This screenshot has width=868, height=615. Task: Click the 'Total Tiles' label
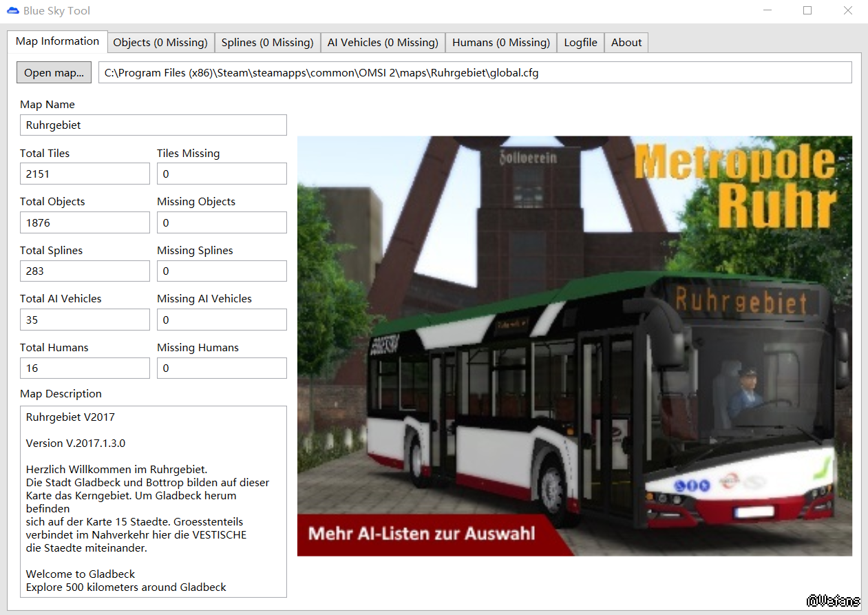pyautogui.click(x=45, y=153)
